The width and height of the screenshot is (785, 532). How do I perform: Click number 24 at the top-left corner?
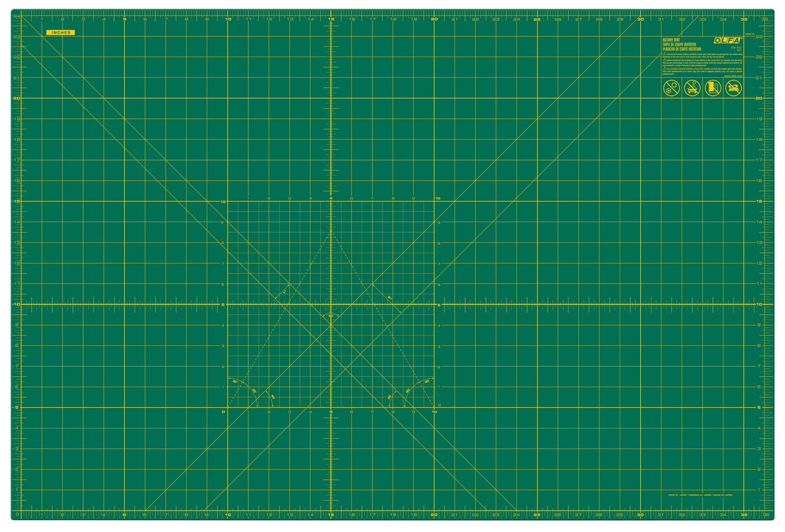(17, 16)
